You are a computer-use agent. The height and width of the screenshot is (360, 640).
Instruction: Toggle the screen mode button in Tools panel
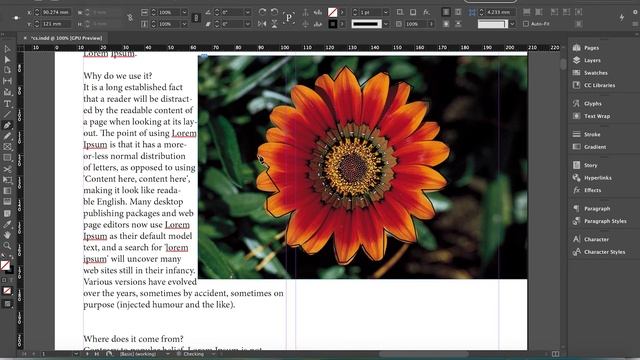(x=7, y=304)
